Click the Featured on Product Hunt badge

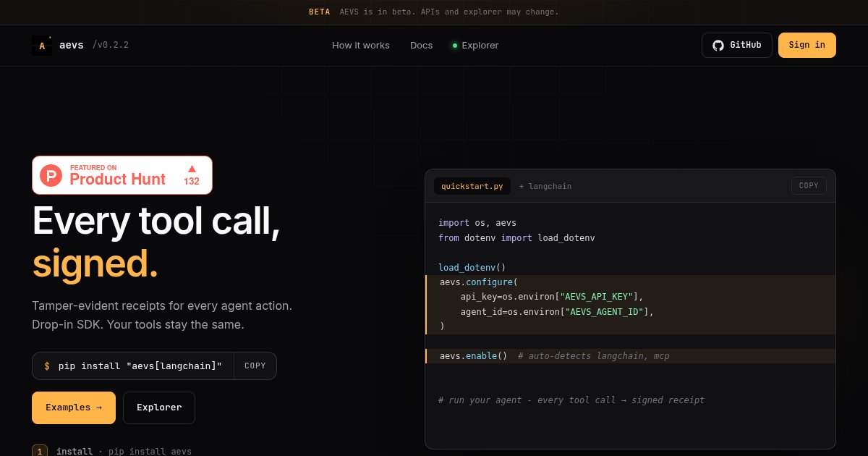point(122,175)
